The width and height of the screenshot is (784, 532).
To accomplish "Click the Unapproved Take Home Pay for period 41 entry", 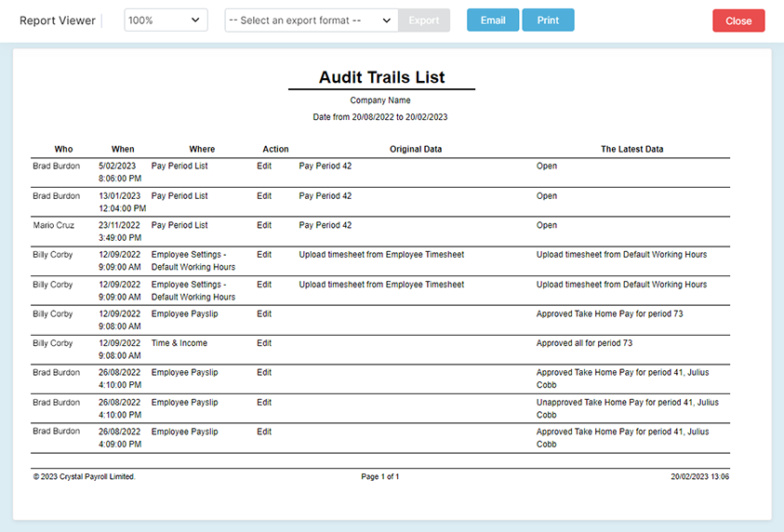I will point(628,408).
